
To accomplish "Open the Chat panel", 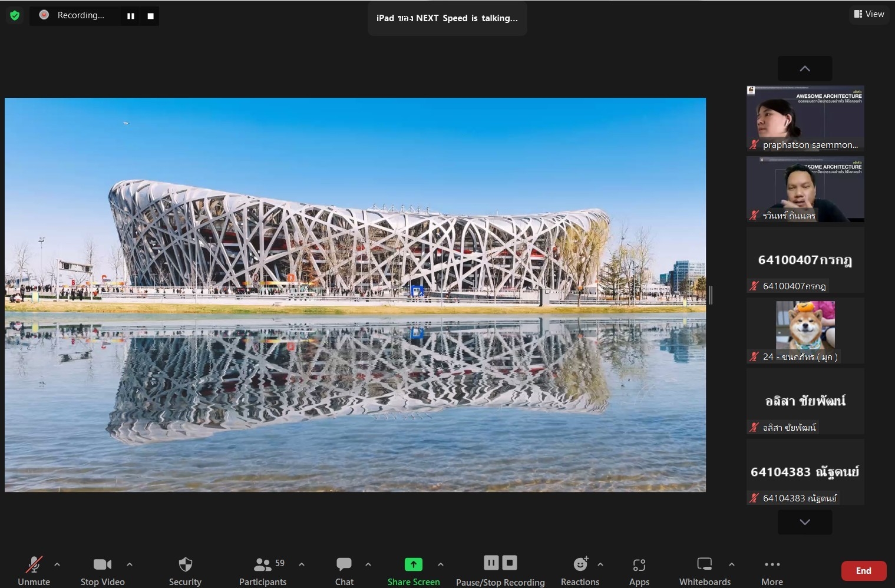I will pyautogui.click(x=344, y=570).
